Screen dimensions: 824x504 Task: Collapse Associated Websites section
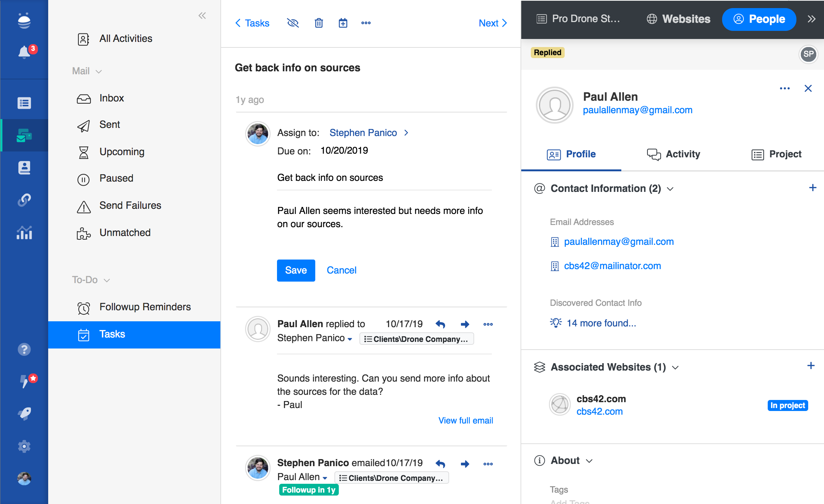675,367
